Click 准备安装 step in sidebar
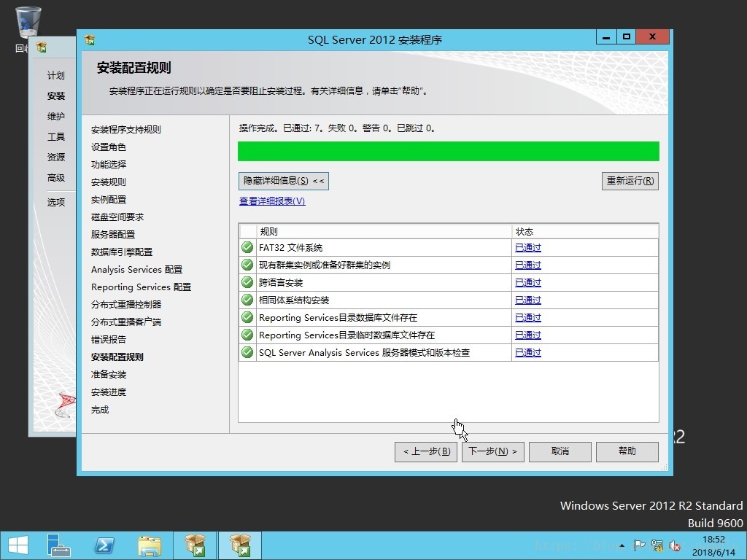 [109, 374]
